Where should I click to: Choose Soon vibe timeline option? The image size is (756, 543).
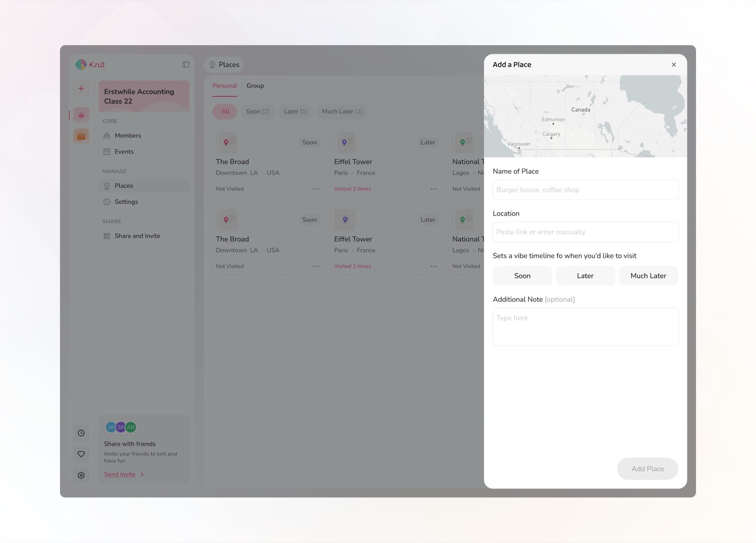tap(522, 276)
